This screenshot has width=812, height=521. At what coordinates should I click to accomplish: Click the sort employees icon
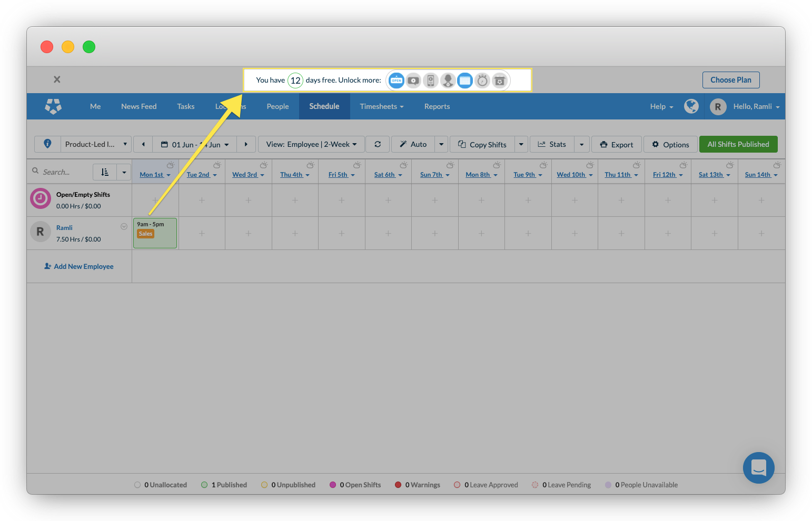click(105, 172)
